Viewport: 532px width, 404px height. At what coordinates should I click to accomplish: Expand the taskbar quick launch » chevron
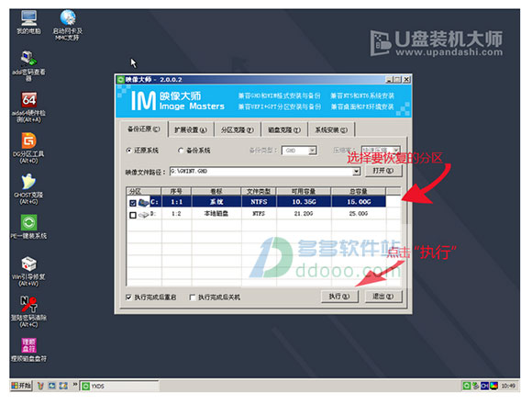75,385
